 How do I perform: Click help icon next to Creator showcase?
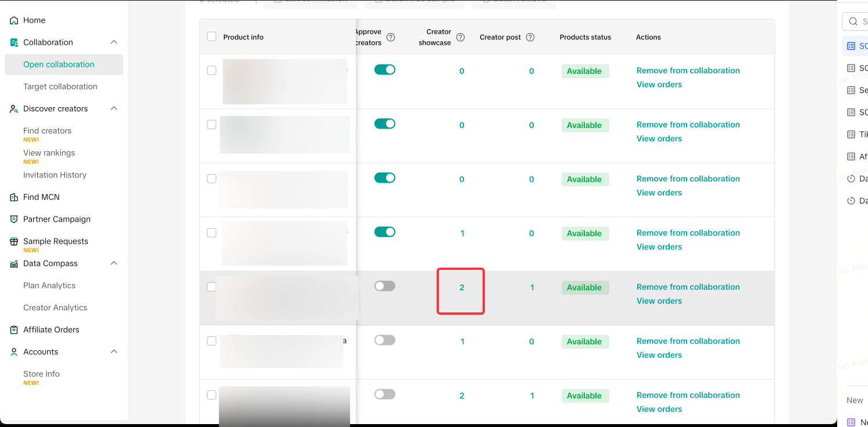coord(460,37)
